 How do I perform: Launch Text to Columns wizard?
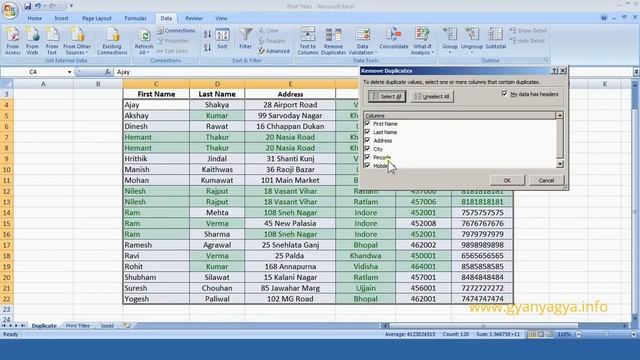coord(308,41)
